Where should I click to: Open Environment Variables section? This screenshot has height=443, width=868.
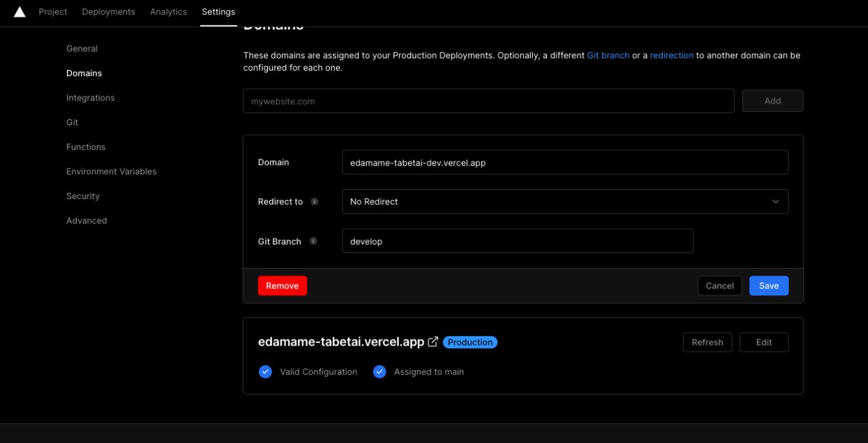tap(112, 171)
